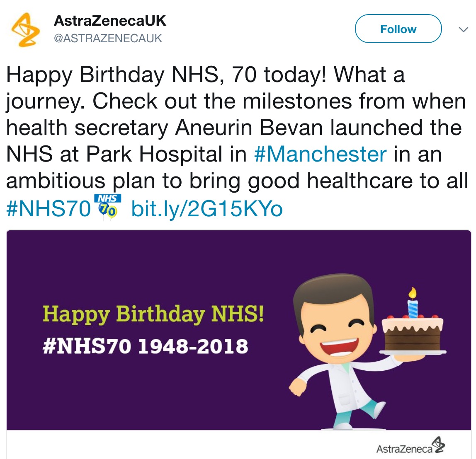Click the AstraZeneca profile avatar logo

(x=25, y=29)
